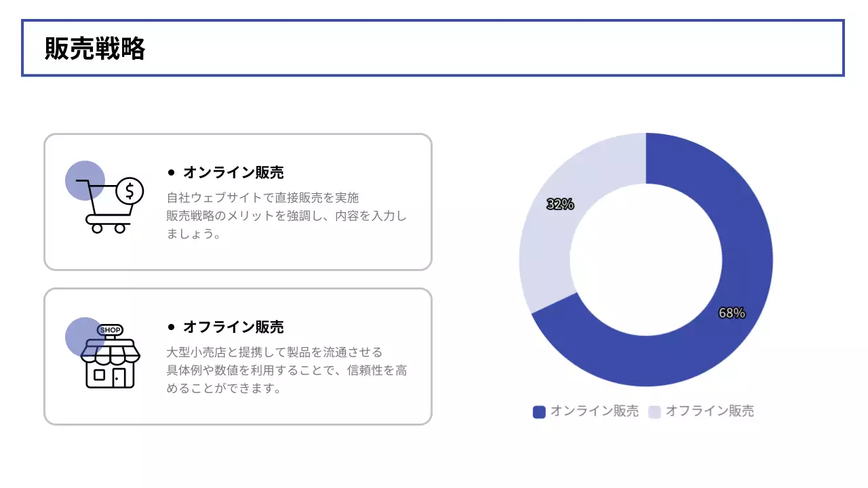Select the dollar coin on the cart icon
The width and height of the screenshot is (868, 488).
(x=130, y=191)
